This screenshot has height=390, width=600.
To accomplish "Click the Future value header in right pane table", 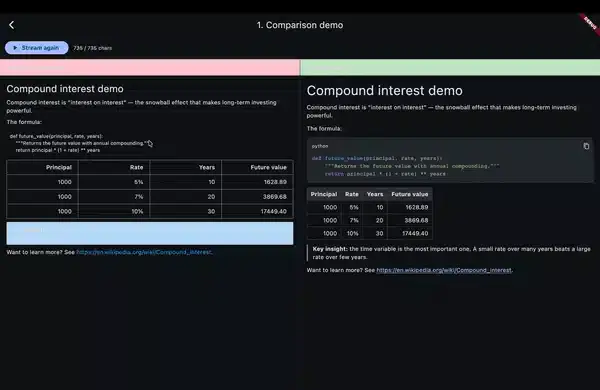I will coord(409,194).
